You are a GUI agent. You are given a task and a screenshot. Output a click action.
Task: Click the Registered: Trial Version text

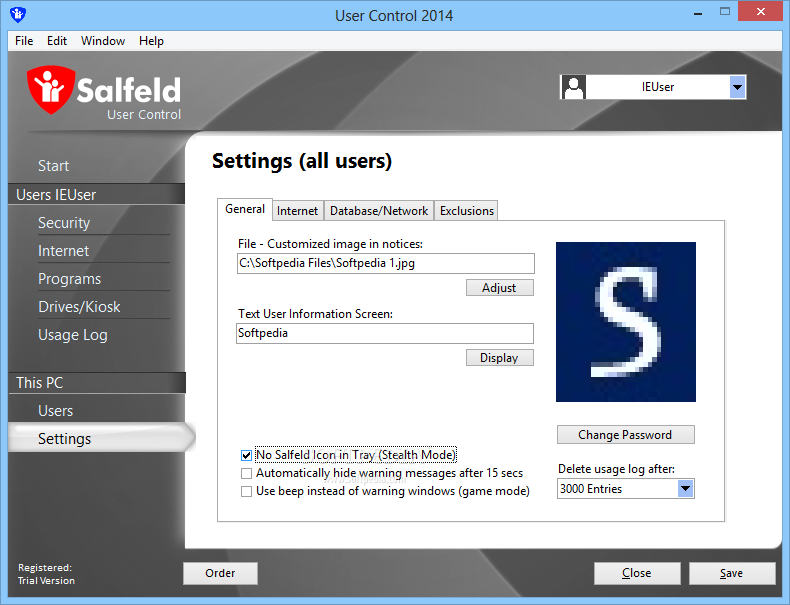[x=46, y=574]
